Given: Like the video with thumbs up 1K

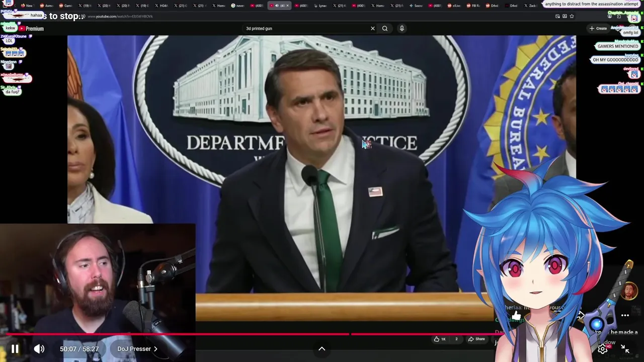Looking at the screenshot, I should pos(440,339).
